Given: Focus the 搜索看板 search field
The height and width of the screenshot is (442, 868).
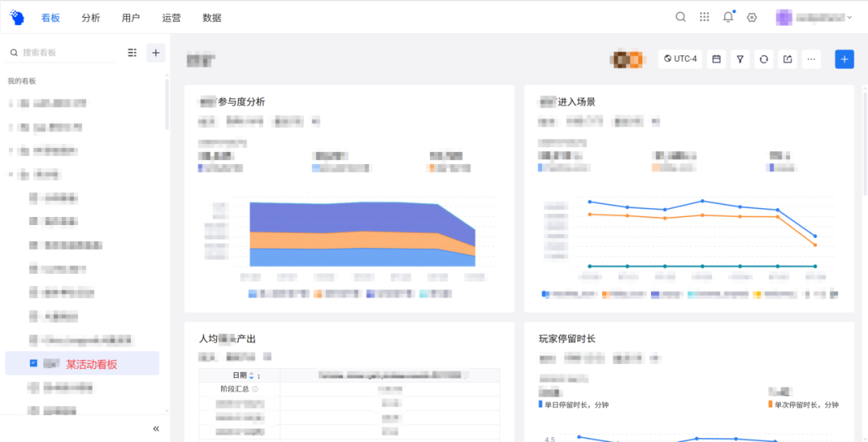Looking at the screenshot, I should coord(62,52).
